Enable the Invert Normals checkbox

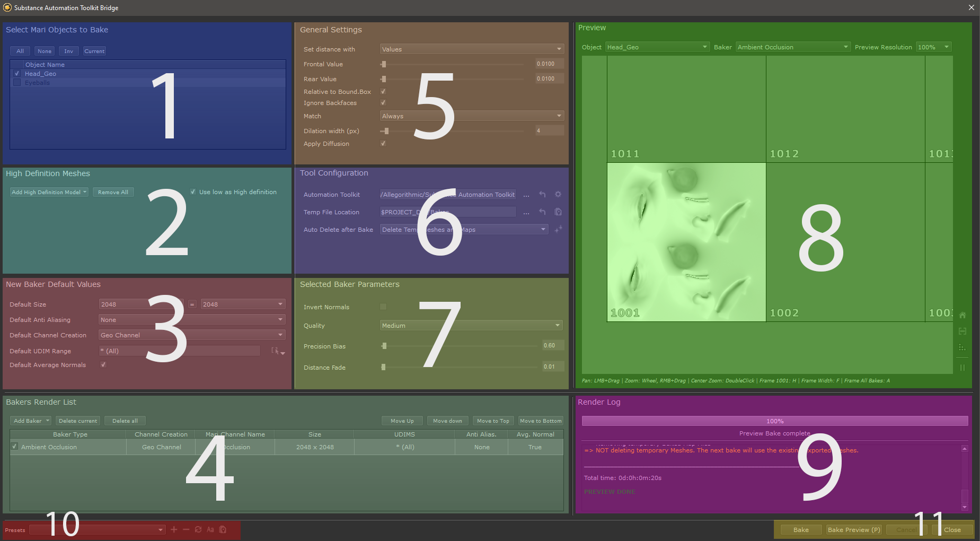pyautogui.click(x=383, y=307)
